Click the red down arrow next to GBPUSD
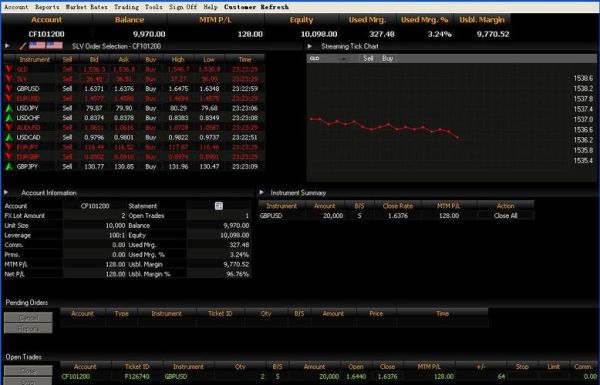 tap(9, 89)
